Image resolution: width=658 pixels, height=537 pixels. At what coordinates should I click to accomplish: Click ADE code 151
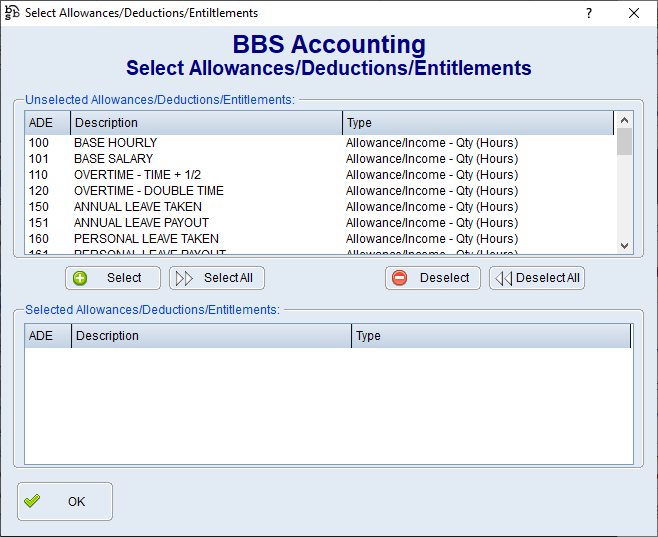pyautogui.click(x=39, y=222)
